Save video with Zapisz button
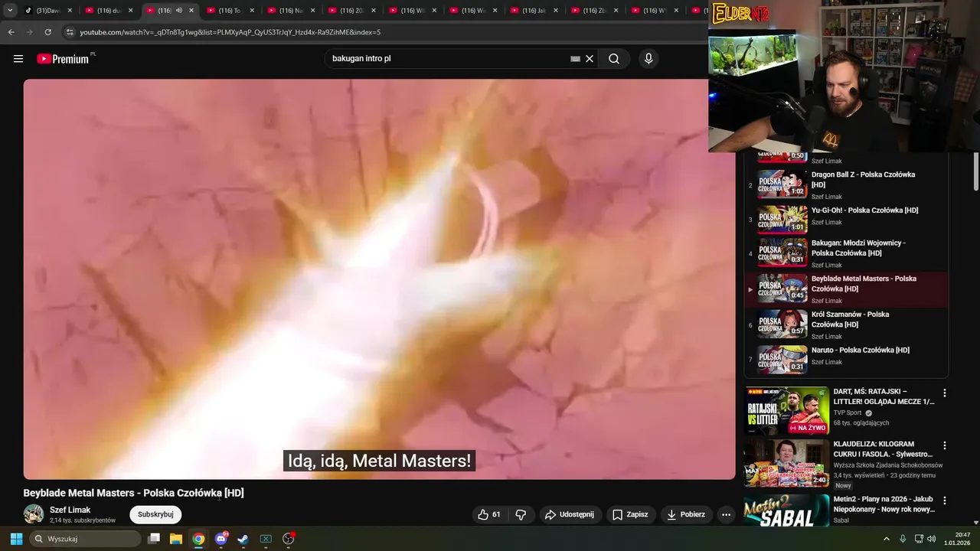The width and height of the screenshot is (980, 551). (x=630, y=514)
